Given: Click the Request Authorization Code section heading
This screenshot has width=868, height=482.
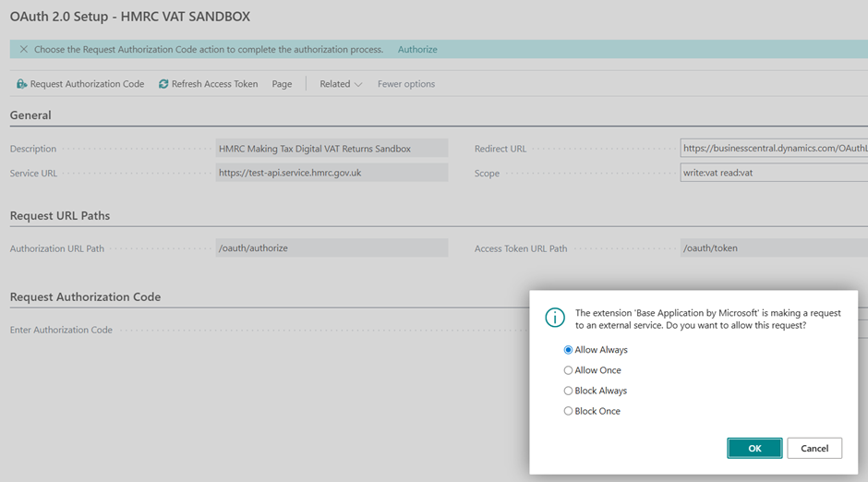Looking at the screenshot, I should 85,297.
